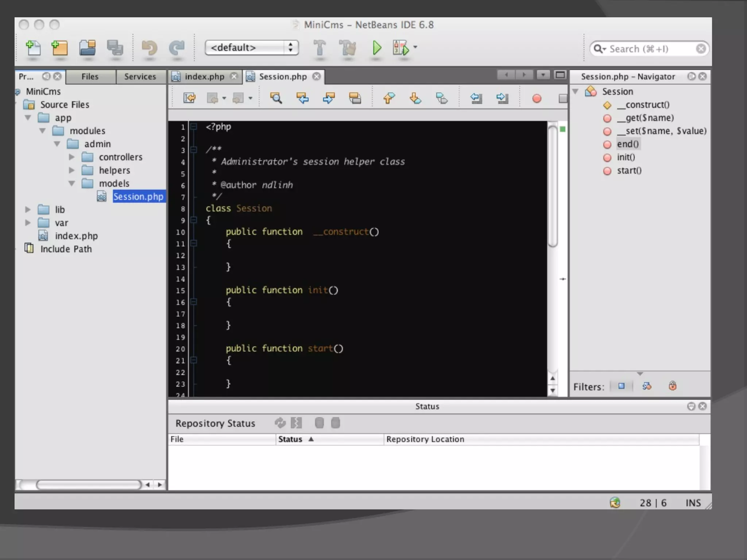The width and height of the screenshot is (747, 560).
Task: Click the New File toolbar icon
Action: click(33, 48)
